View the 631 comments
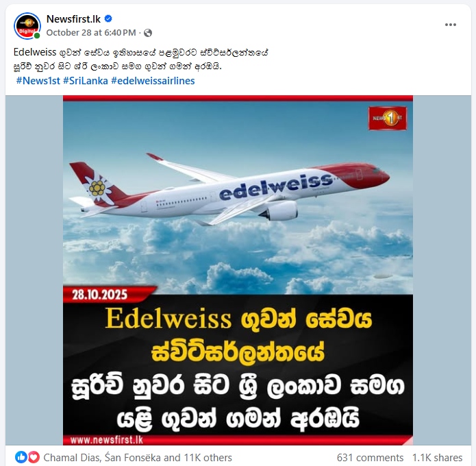 point(370,458)
